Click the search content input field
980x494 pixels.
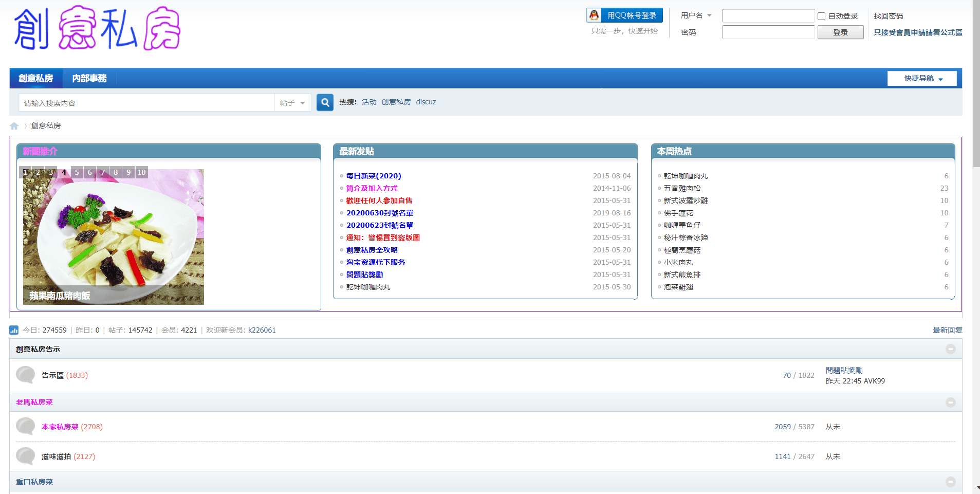[x=146, y=103]
